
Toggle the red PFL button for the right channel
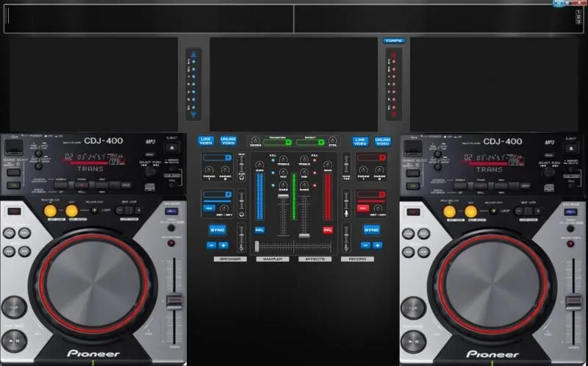click(x=328, y=230)
